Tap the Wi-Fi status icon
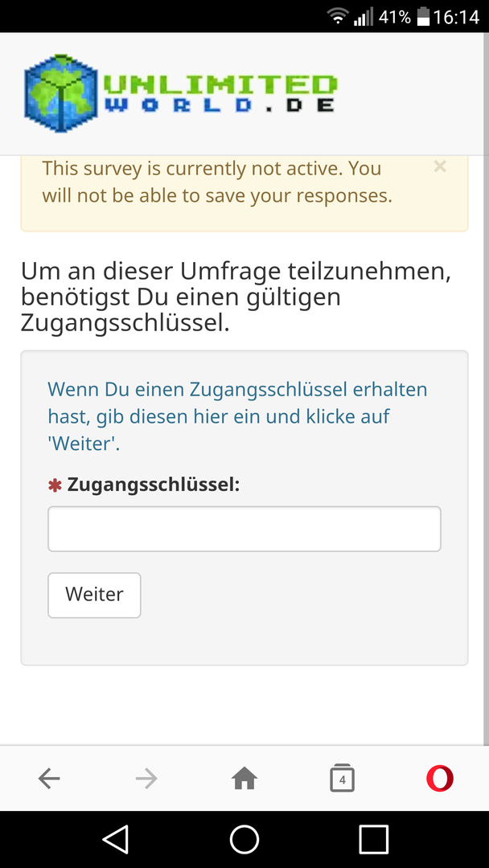489x868 pixels. [338, 17]
